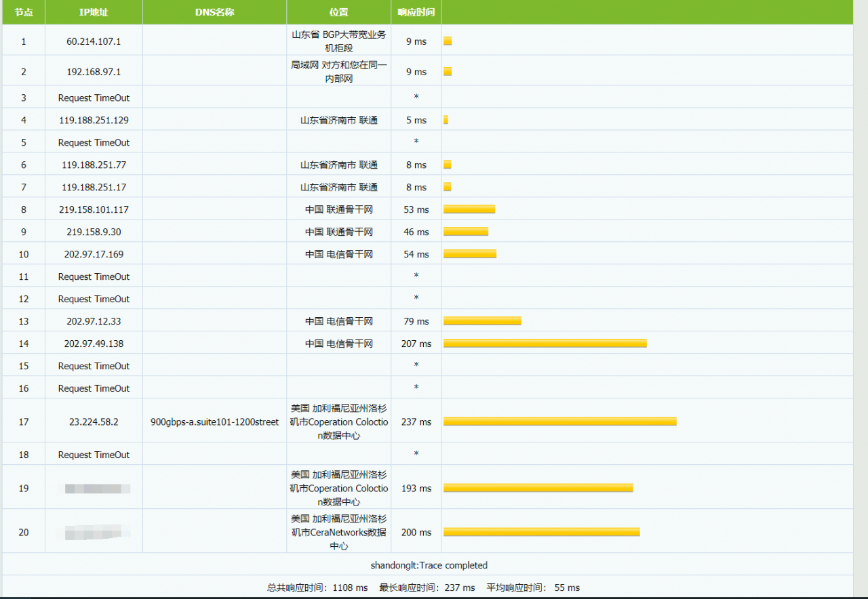Click the DNS名称 column header
The image size is (868, 599).
tap(214, 12)
